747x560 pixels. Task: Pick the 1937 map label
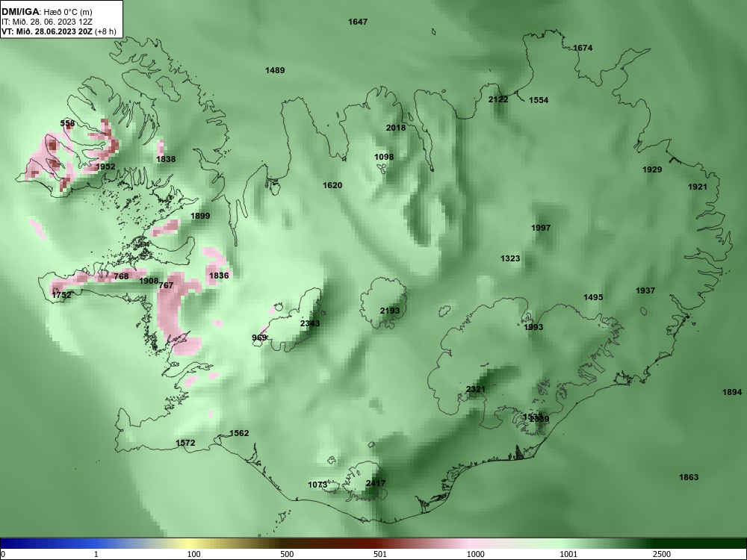pyautogui.click(x=645, y=291)
